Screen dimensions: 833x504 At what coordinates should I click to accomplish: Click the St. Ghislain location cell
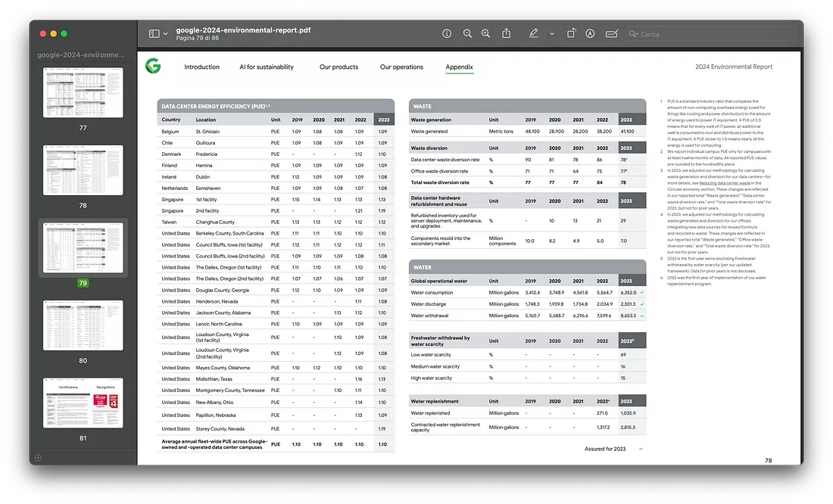click(207, 132)
